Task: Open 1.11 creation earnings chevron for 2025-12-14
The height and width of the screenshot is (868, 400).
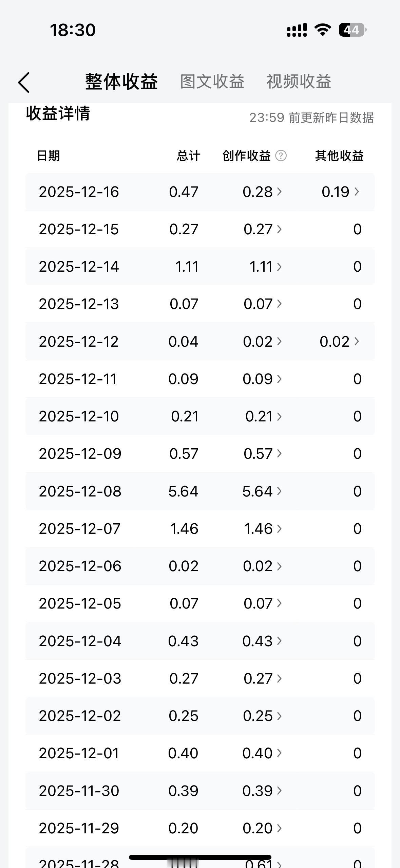Action: [279, 267]
